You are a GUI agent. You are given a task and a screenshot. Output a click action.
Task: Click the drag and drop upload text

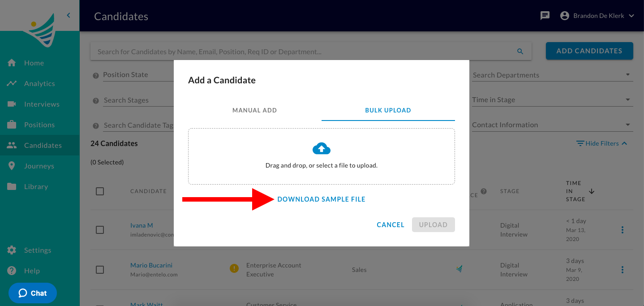point(322,165)
